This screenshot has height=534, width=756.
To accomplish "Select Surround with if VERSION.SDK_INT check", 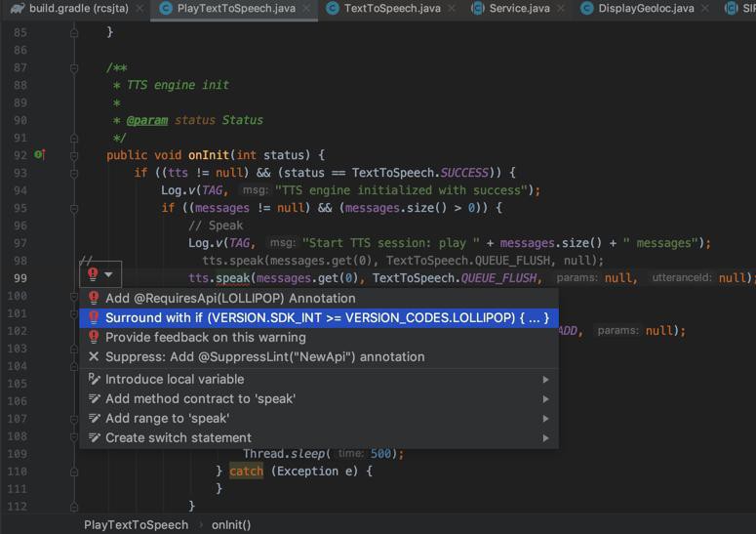I will [319, 318].
